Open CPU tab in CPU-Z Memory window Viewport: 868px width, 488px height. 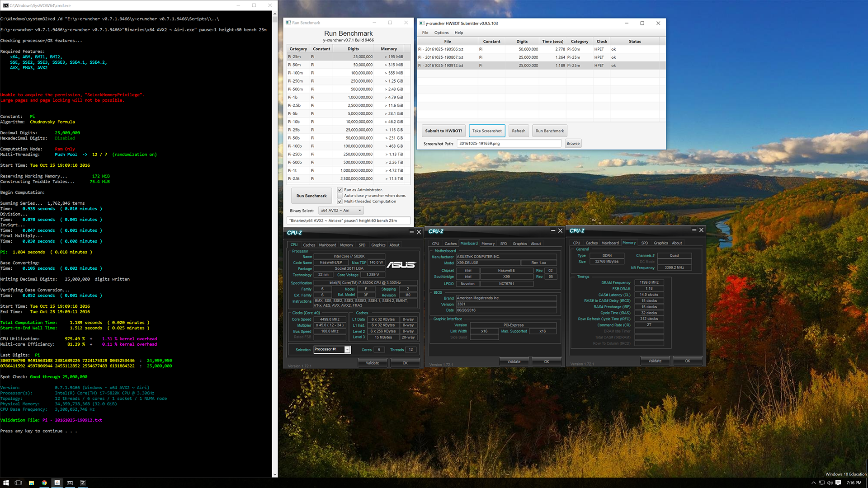576,243
